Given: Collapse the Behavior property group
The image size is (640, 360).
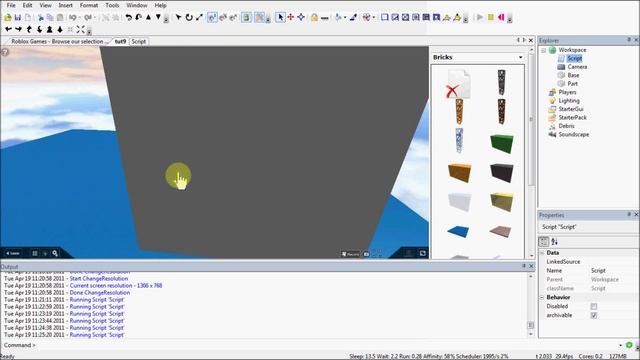Looking at the screenshot, I should pos(542,298).
